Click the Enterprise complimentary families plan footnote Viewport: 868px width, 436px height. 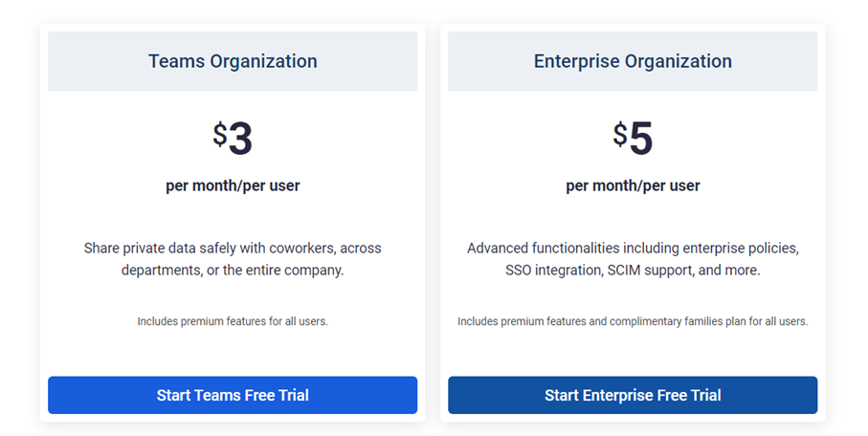tap(633, 321)
